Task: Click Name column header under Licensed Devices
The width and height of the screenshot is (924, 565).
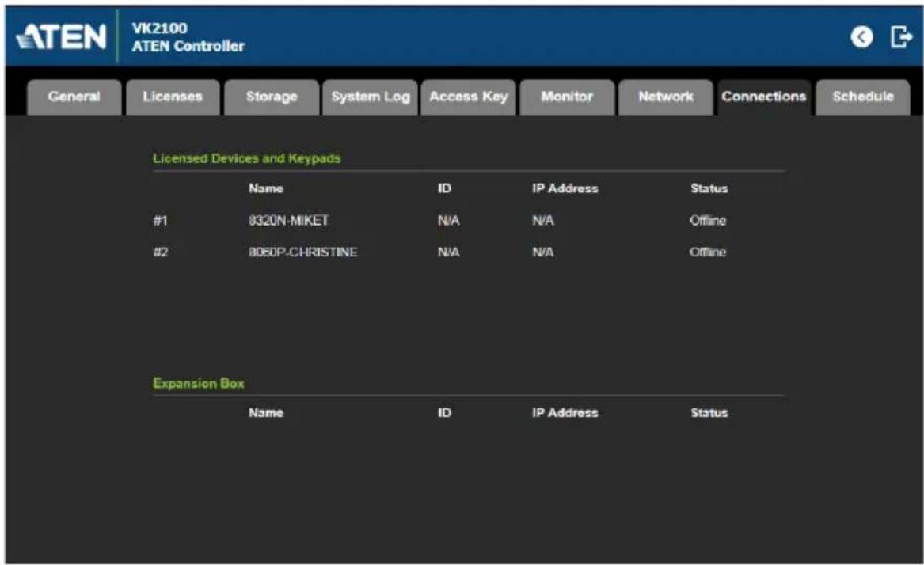Action: (x=266, y=188)
